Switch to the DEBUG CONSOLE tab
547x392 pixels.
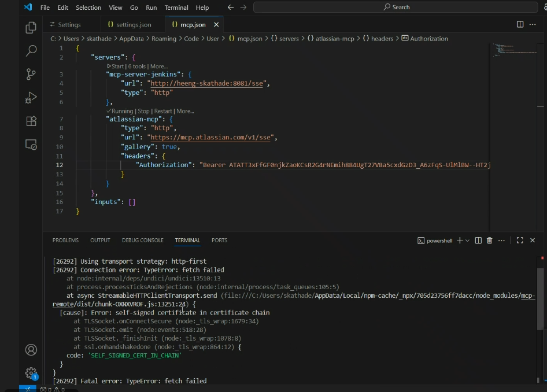coord(143,241)
